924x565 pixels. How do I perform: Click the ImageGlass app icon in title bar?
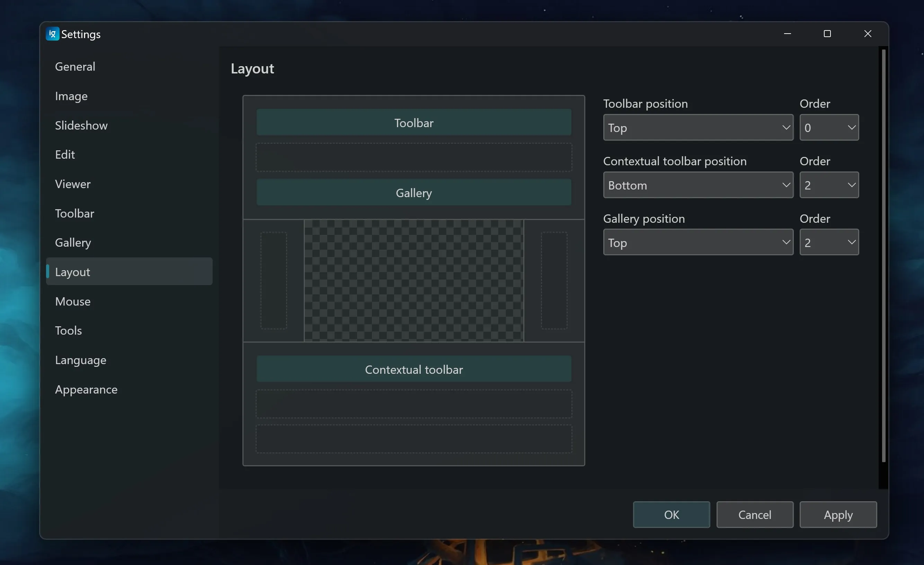(x=53, y=34)
